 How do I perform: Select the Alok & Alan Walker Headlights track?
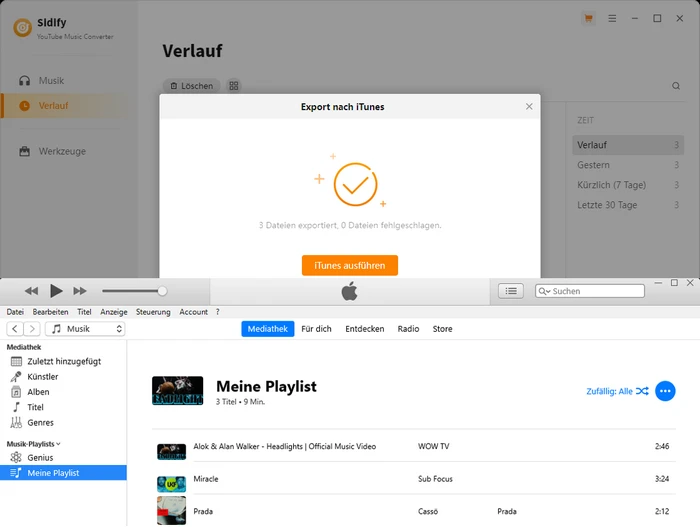tap(284, 447)
